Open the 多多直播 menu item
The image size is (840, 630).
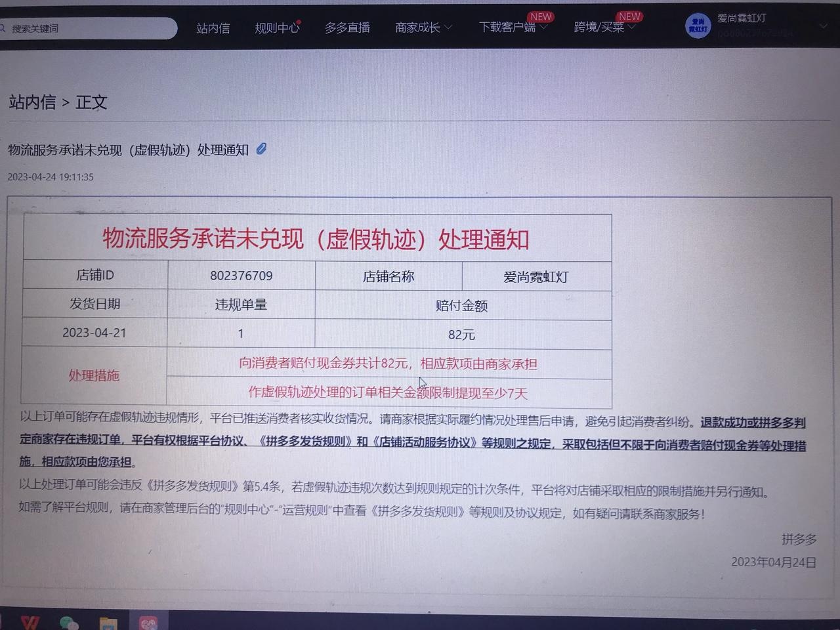(347, 28)
